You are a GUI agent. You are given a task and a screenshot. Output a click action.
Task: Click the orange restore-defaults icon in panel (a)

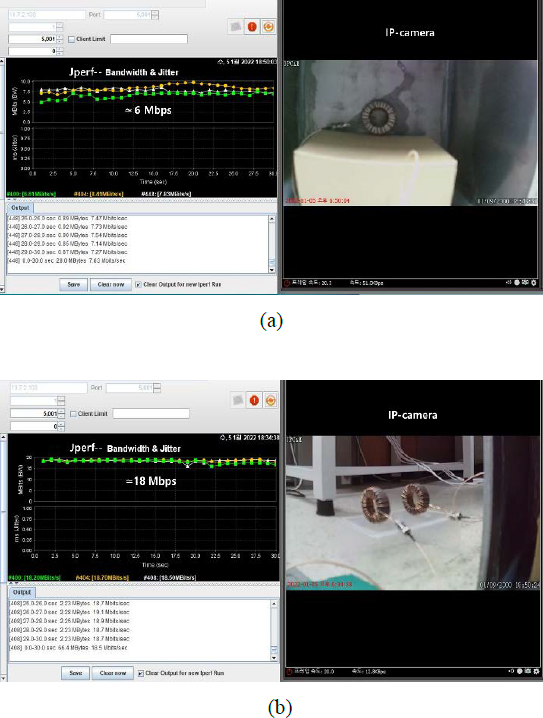pyautogui.click(x=268, y=27)
